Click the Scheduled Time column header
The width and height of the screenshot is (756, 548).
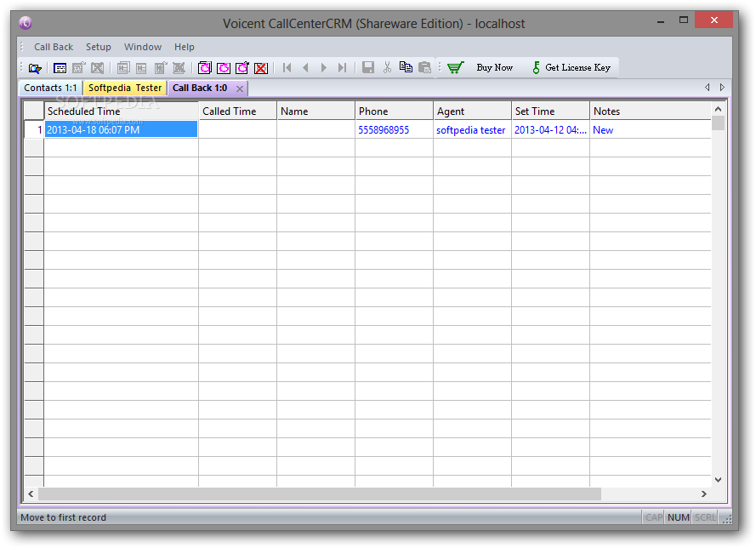click(121, 111)
